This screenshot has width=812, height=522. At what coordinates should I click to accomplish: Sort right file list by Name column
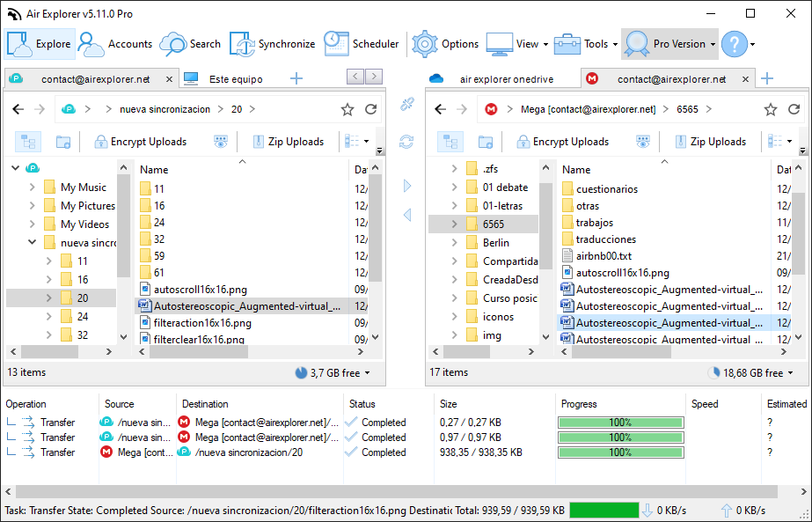pyautogui.click(x=665, y=170)
